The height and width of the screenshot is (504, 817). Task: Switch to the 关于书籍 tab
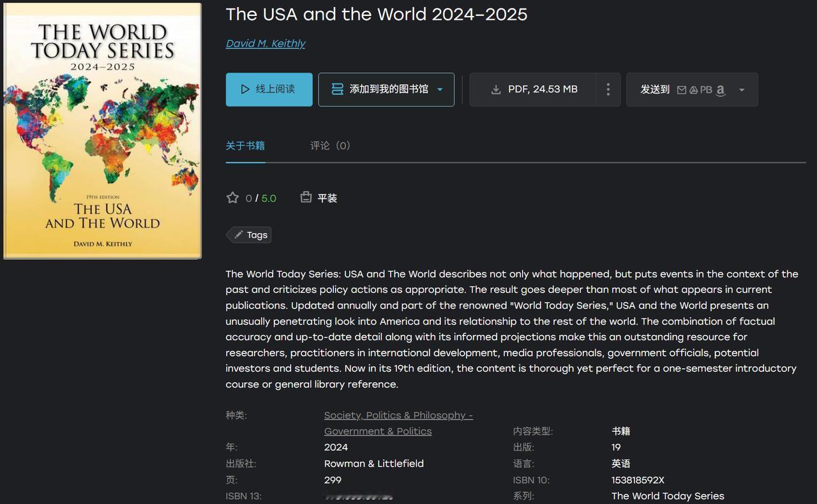(x=245, y=145)
